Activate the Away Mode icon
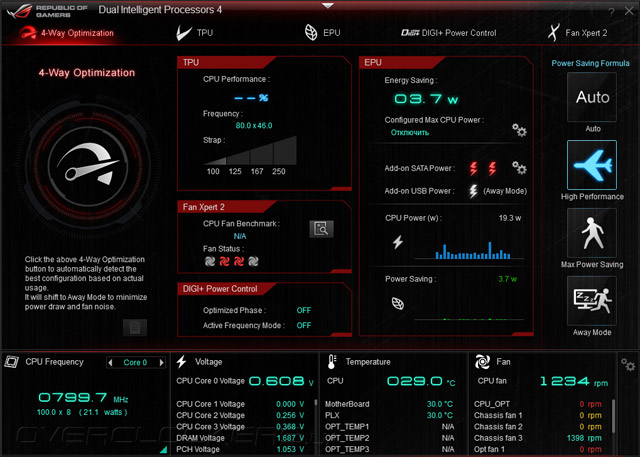 pos(592,301)
